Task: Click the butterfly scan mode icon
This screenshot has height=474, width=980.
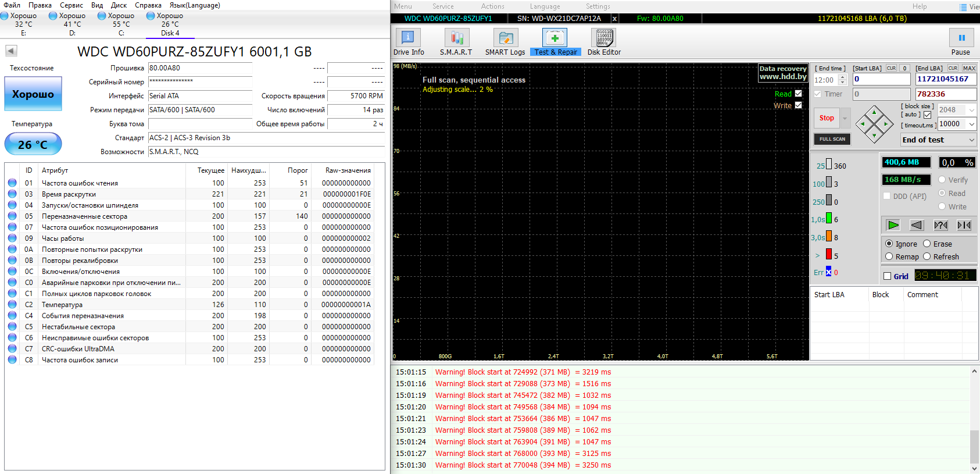Action: pos(964,225)
